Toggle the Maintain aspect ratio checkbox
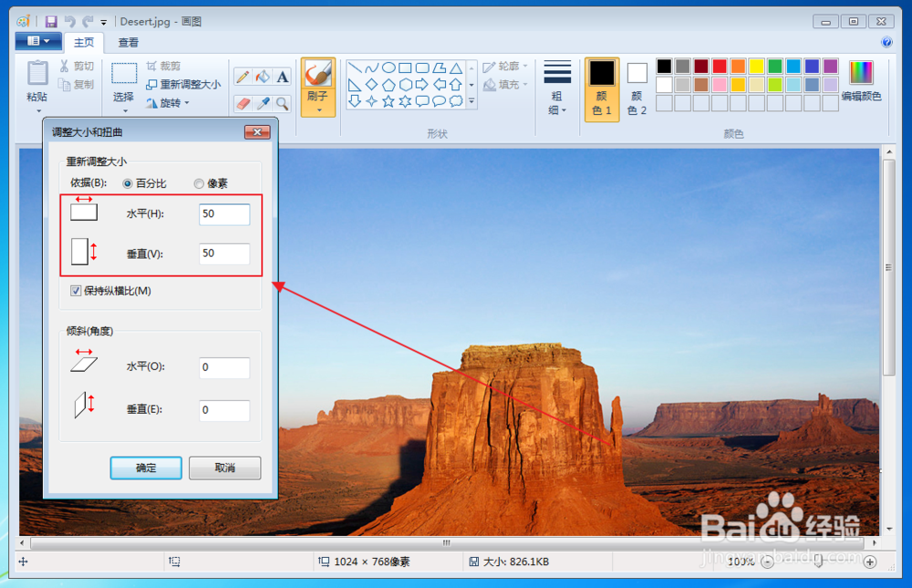Viewport: 912px width, 588px height. (x=76, y=291)
